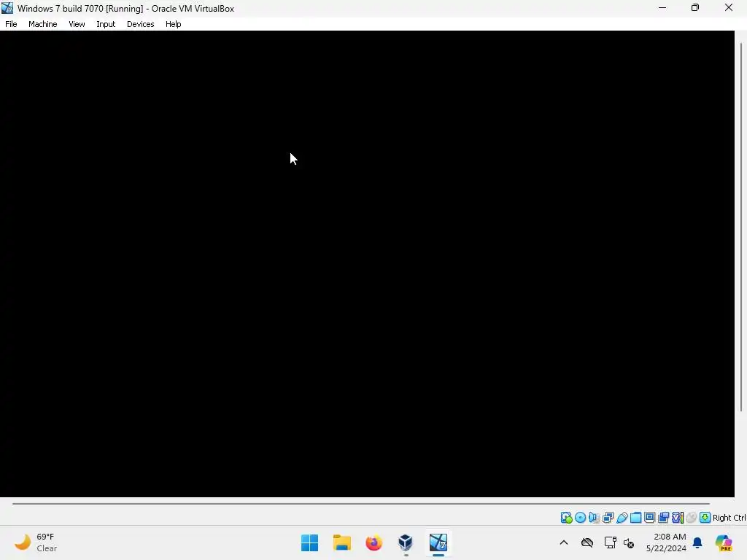Click the Right Ctrl host key label
Viewport: 747px width, 560px height.
[x=729, y=518]
